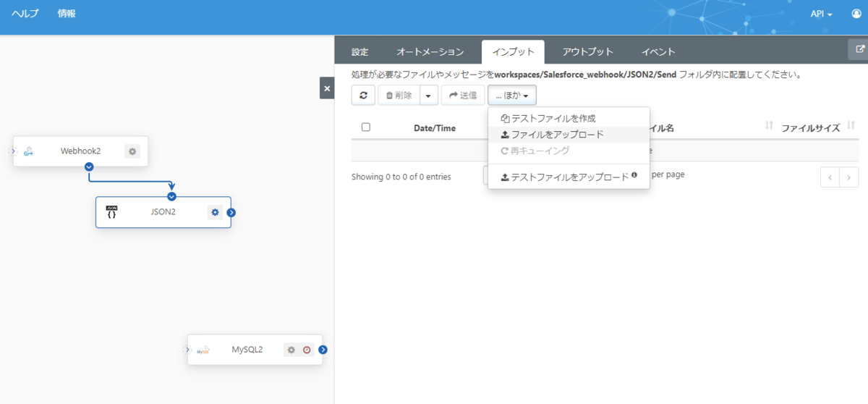Click the Webhook2 webhook logo icon
868x404 pixels.
29,151
